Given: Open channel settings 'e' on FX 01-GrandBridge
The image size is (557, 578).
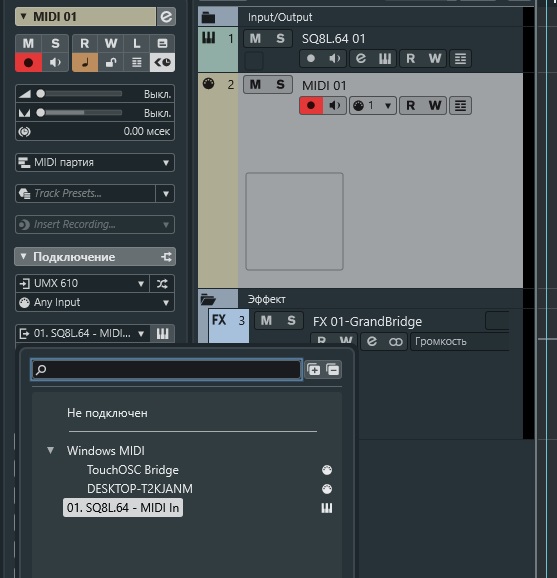Looking at the screenshot, I should (372, 342).
